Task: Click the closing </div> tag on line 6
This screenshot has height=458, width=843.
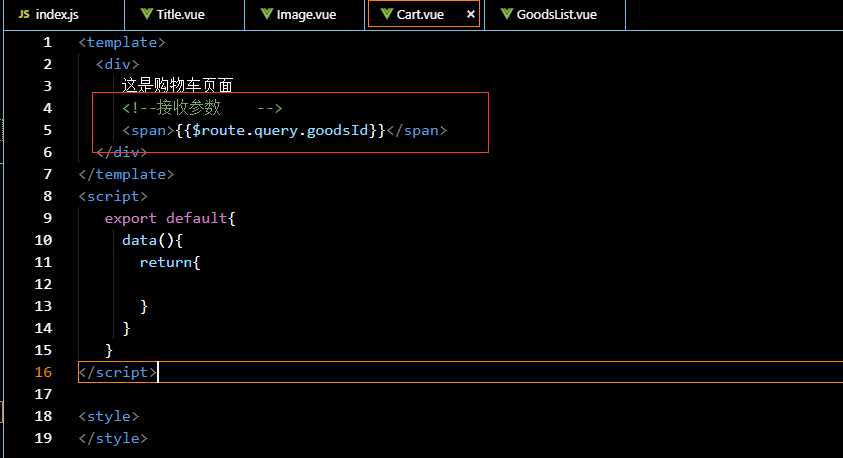Action: tap(122, 153)
